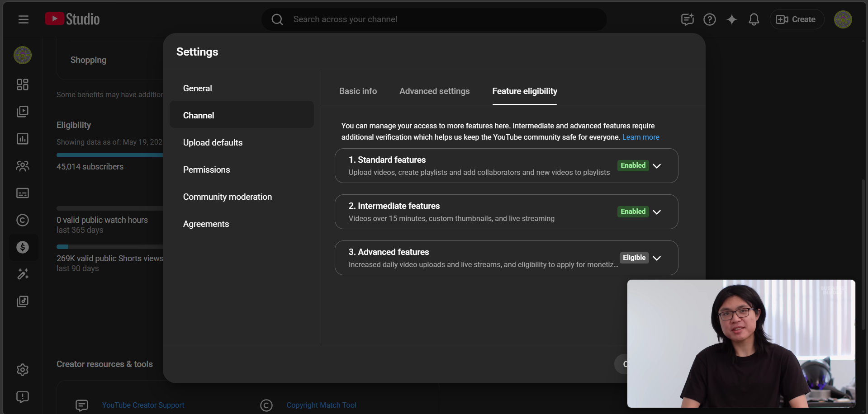868x414 pixels.
Task: Switch to Advanced settings tab
Action: point(434,91)
